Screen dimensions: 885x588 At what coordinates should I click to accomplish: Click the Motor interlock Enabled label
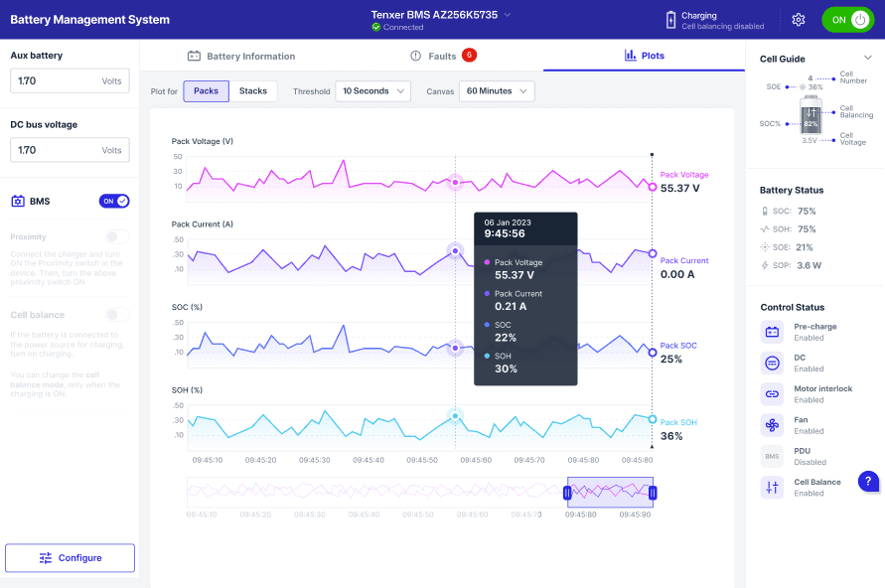[809, 400]
